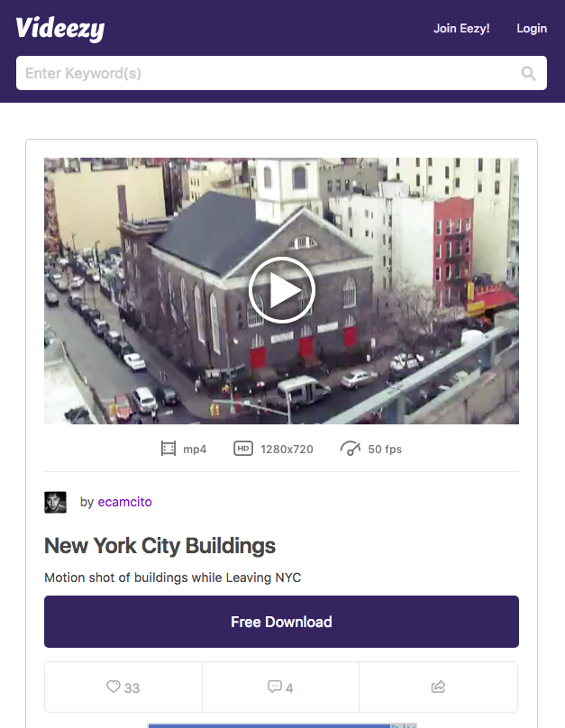Click the HD resolution icon
This screenshot has width=565, height=728.
(x=242, y=449)
